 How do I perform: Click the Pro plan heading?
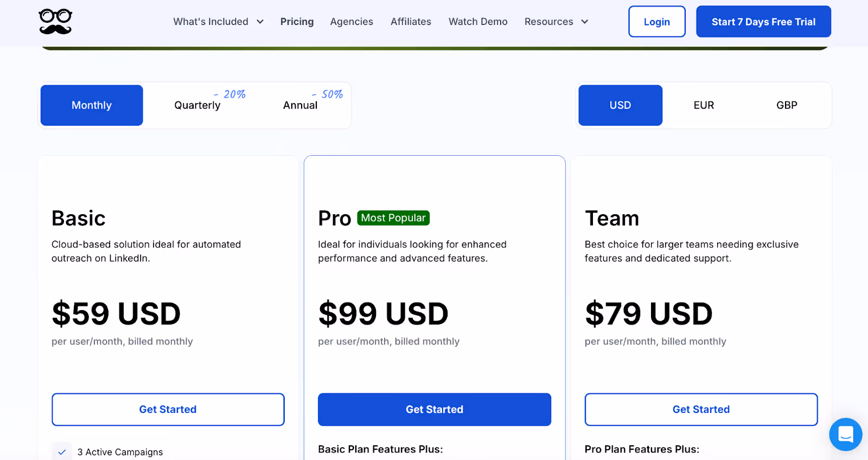pyautogui.click(x=335, y=218)
